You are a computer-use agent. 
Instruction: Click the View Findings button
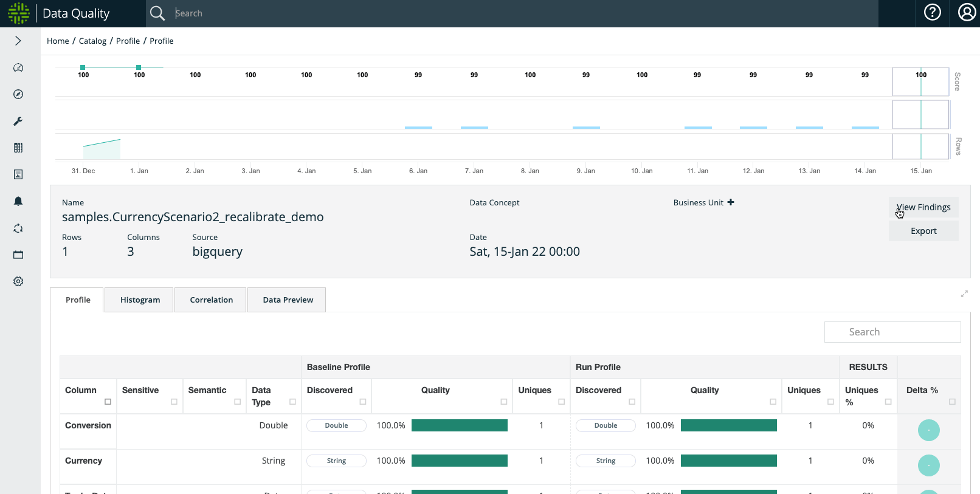[x=923, y=207]
